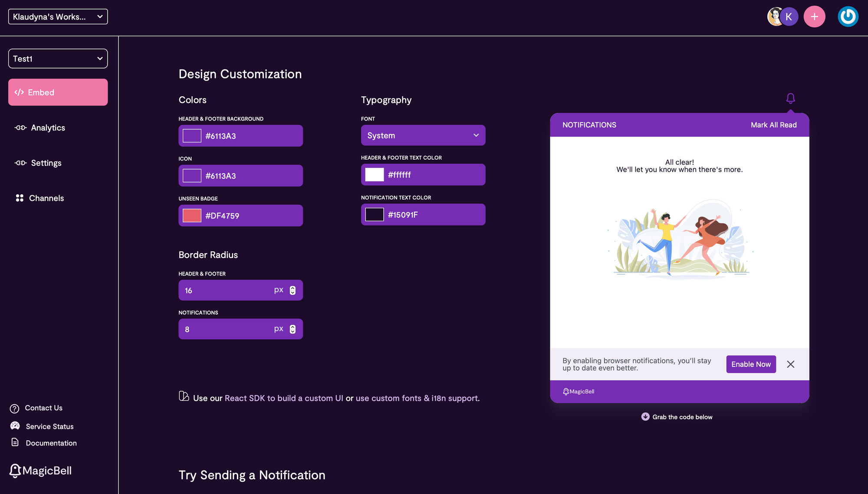
Task: Open the K user avatar
Action: (x=789, y=17)
